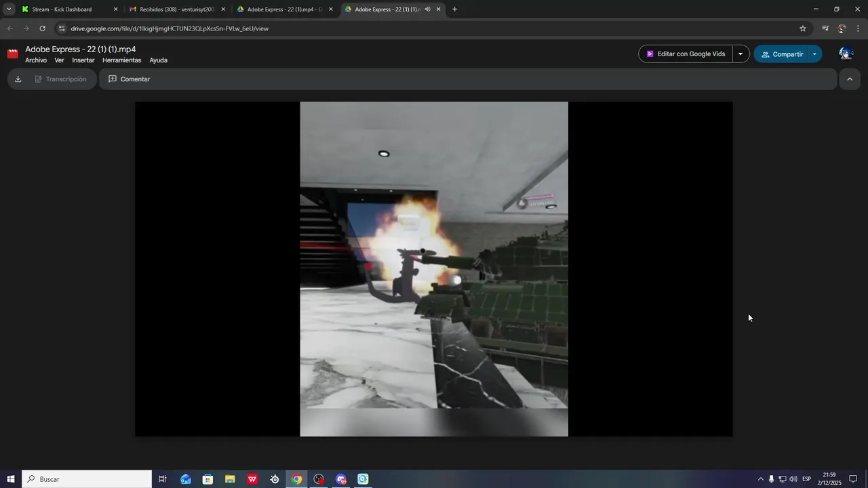Close the Recibidos Gmail tab

click(x=223, y=9)
